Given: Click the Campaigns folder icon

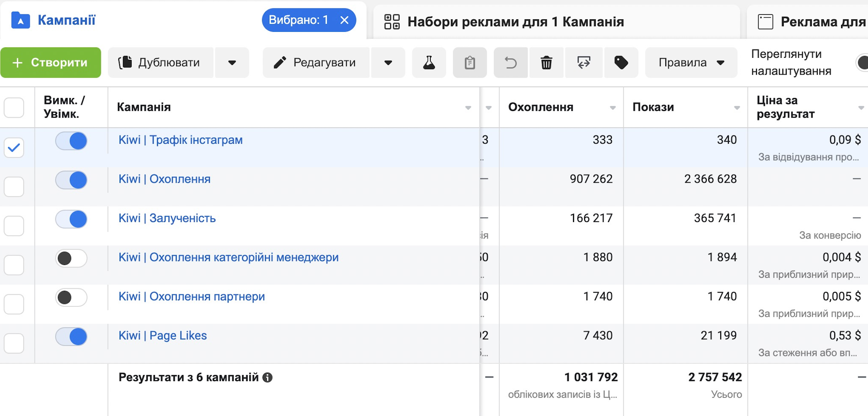Looking at the screenshot, I should tap(20, 20).
